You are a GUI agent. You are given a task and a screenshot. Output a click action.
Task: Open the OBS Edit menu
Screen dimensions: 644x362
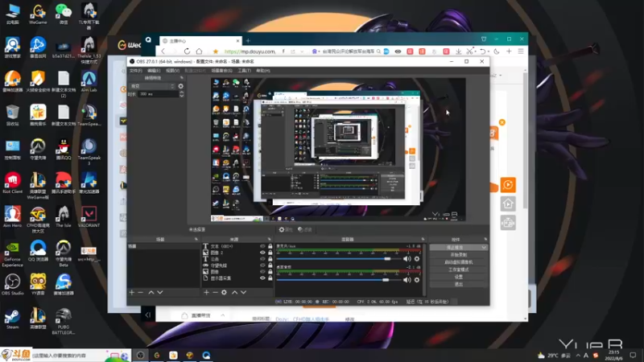[154, 71]
